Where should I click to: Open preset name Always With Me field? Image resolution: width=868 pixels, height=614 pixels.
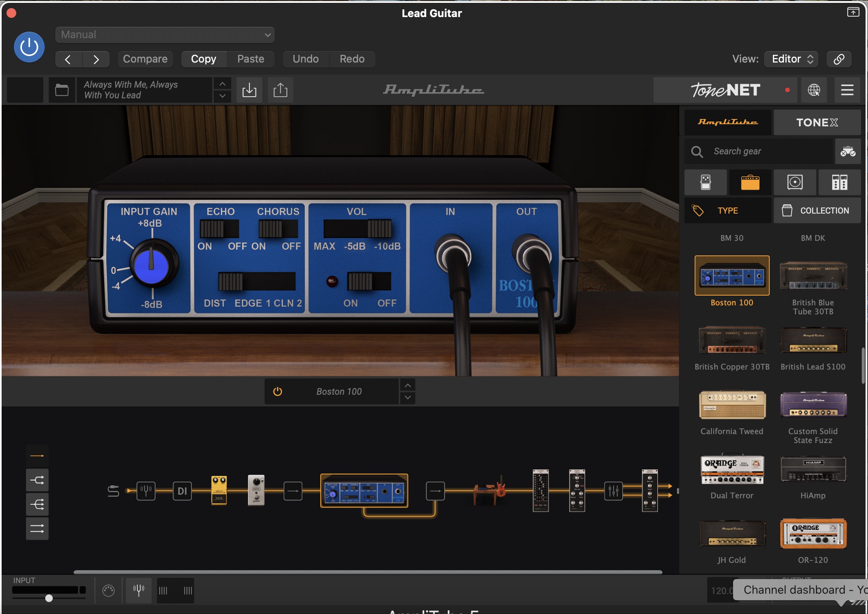coord(144,90)
